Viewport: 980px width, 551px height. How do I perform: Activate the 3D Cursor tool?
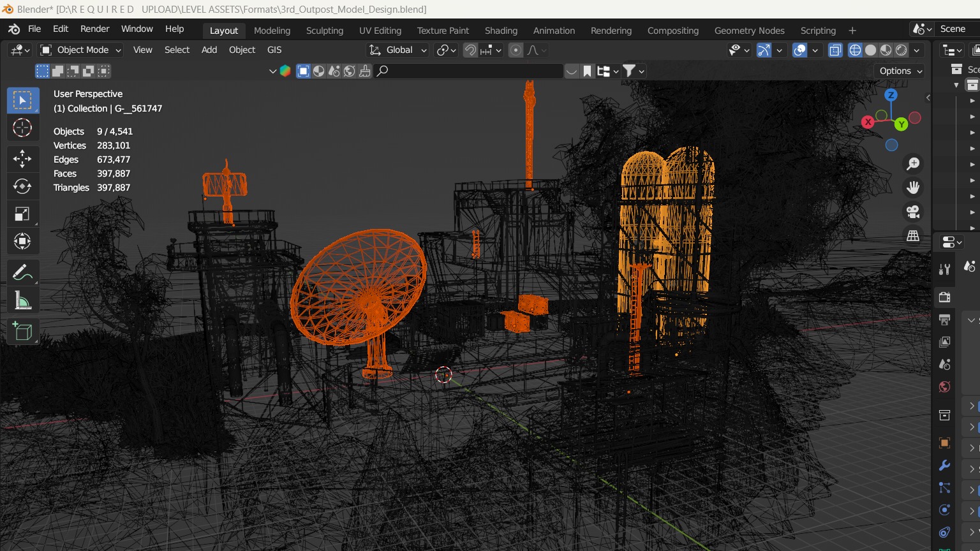22,128
